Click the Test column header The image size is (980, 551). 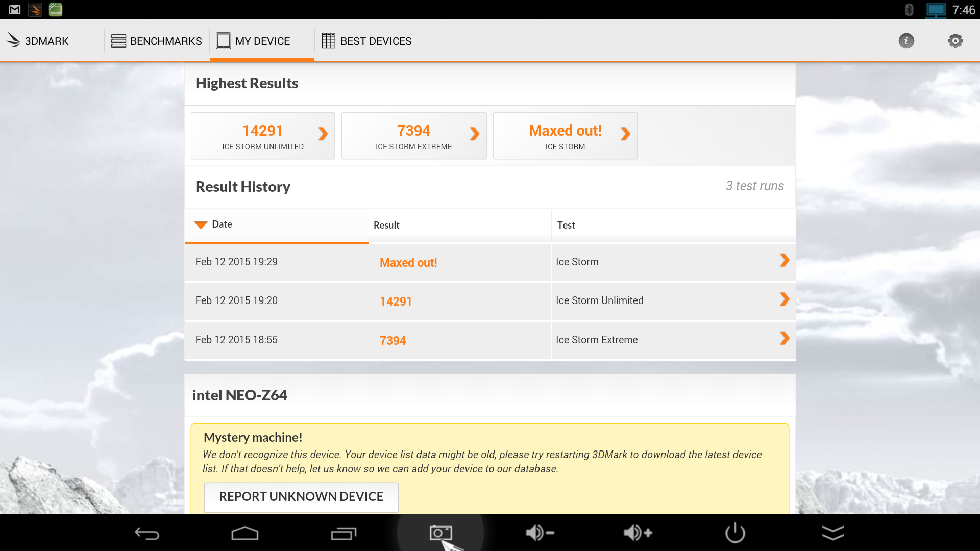click(x=674, y=225)
